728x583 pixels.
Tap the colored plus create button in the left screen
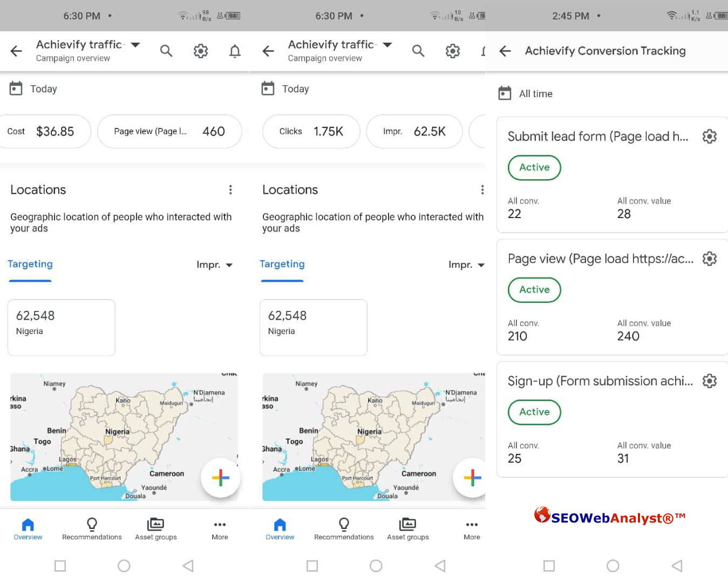[x=220, y=478]
